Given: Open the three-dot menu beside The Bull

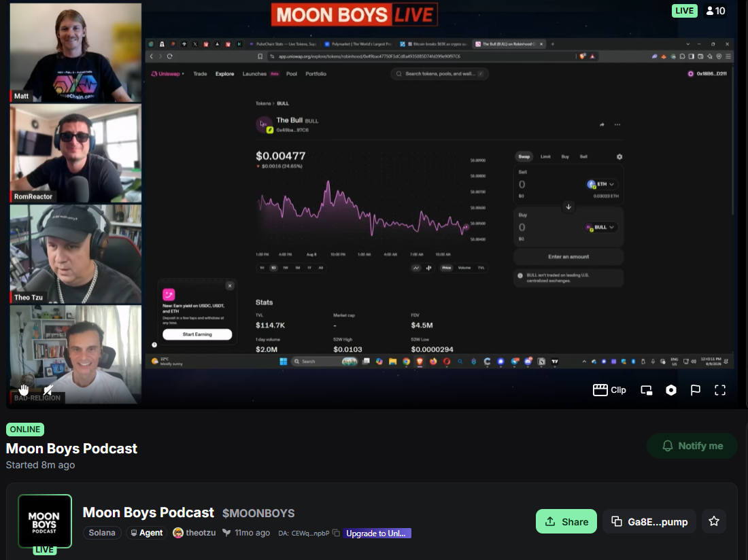Looking at the screenshot, I should coord(617,125).
